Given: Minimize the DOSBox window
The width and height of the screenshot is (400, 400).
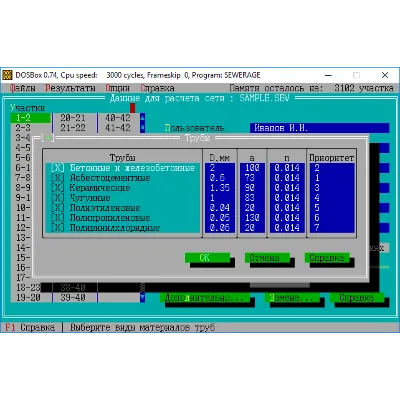Looking at the screenshot, I should [328, 75].
